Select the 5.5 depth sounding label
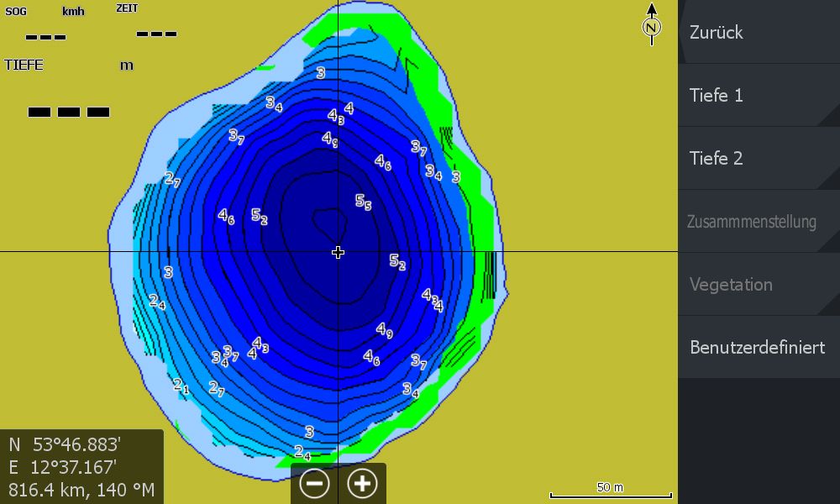This screenshot has height=504, width=840. point(363,202)
